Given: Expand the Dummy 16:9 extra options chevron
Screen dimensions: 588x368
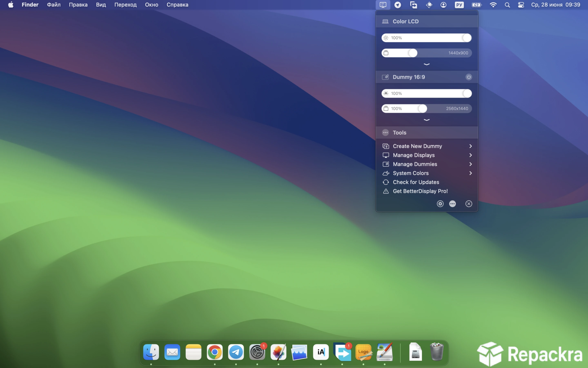Looking at the screenshot, I should 427,120.
